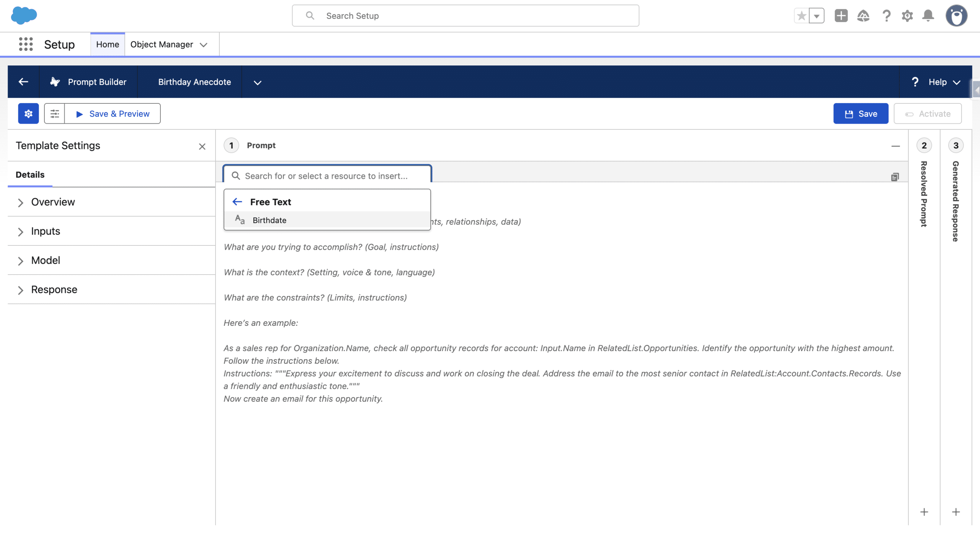Viewport: 980px width, 533px height.
Task: Toggle the blue Template Settings gear button
Action: click(28, 114)
